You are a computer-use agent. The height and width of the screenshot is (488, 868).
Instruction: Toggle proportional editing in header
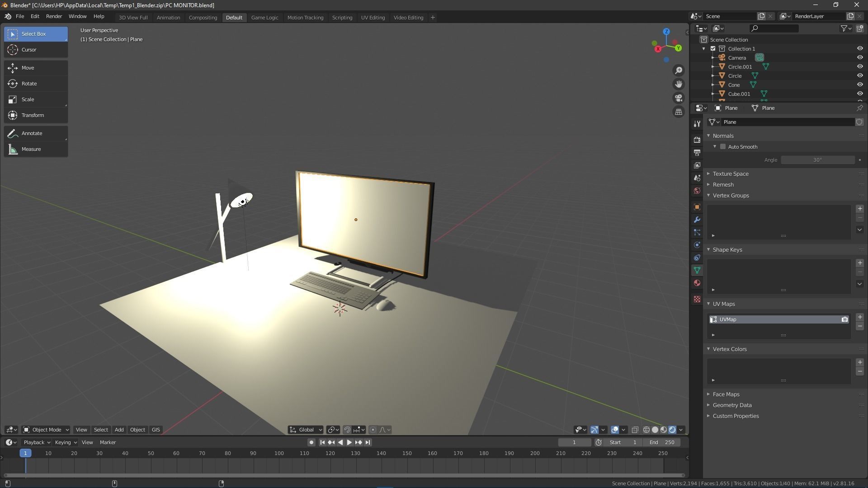(373, 430)
